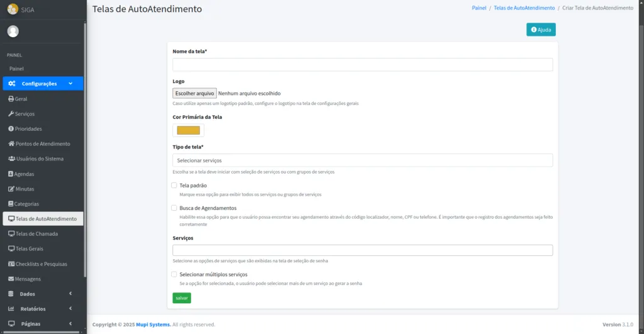Click the printer icon beside Geral
644x334 pixels.
click(11, 99)
